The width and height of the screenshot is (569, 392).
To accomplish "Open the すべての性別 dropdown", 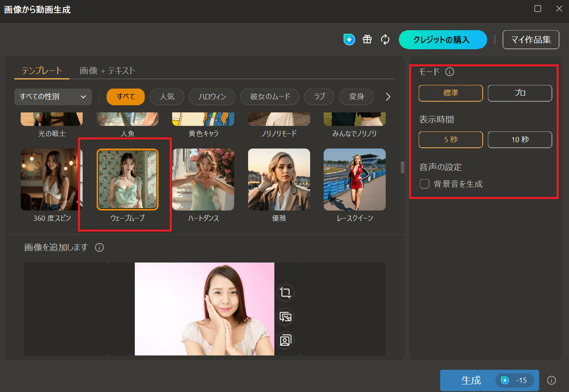I will click(x=53, y=97).
